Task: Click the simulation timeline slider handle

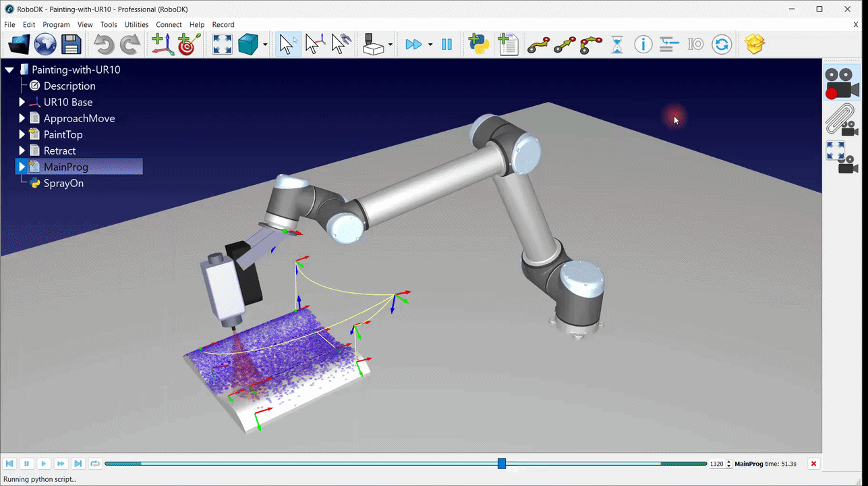Action: click(x=502, y=464)
